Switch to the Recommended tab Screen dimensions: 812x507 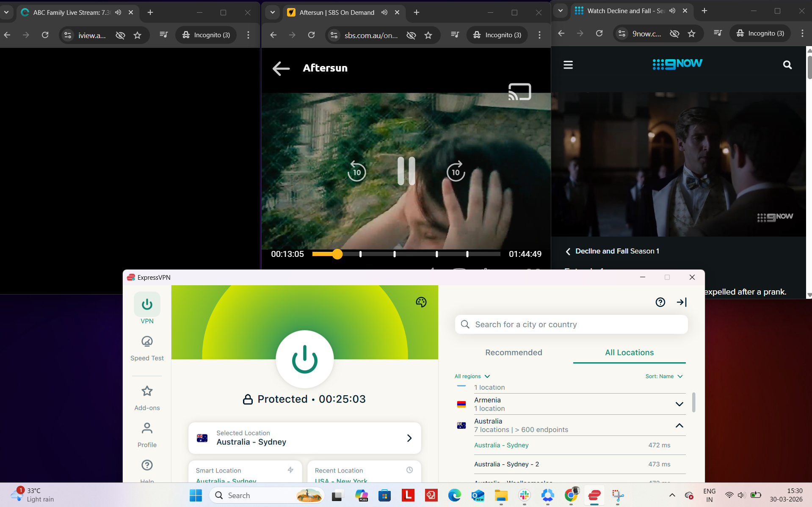[513, 352]
